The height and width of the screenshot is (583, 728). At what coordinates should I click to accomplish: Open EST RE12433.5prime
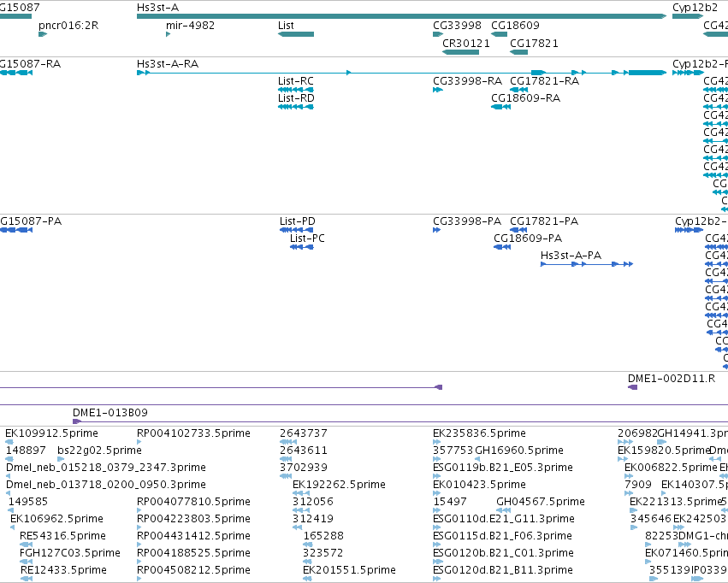[63, 570]
